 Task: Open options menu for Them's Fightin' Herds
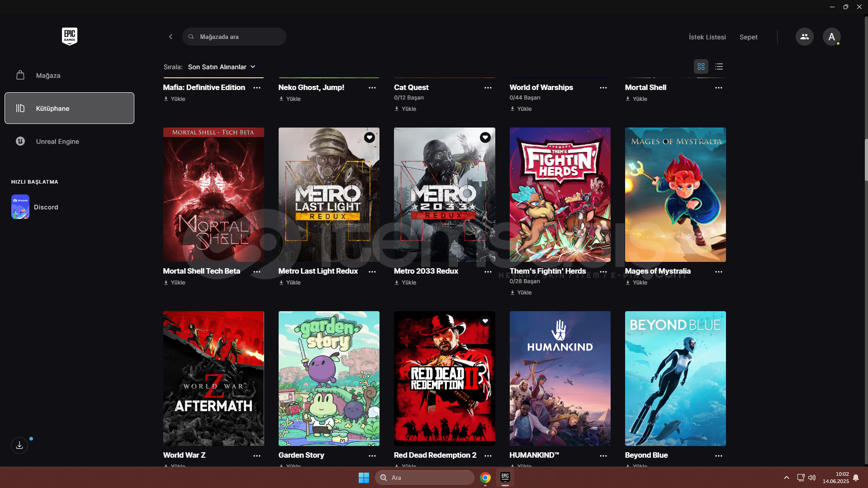click(x=603, y=272)
